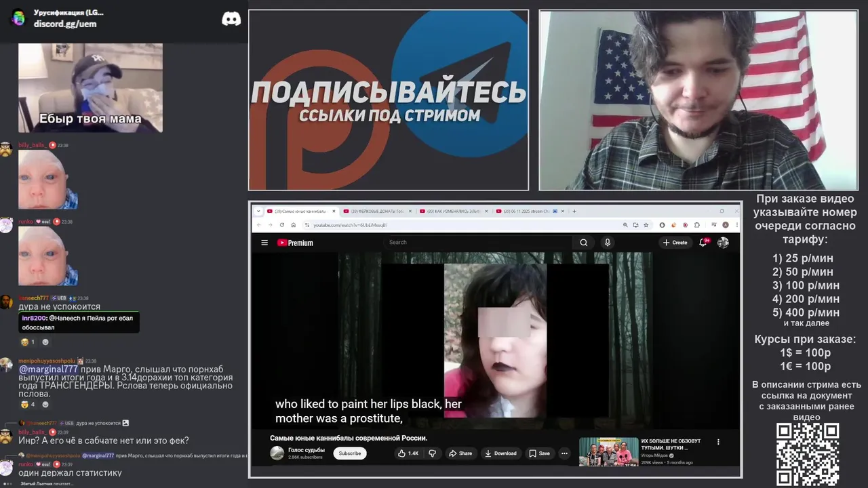Add a reaction next to the laughing emoji
Image resolution: width=868 pixels, height=488 pixels.
click(x=45, y=342)
